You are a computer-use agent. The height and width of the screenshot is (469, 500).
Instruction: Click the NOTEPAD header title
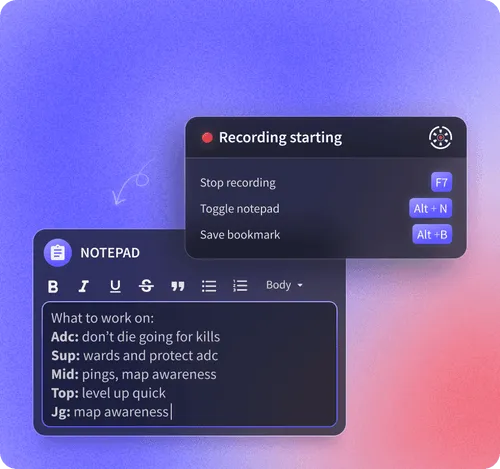pyautogui.click(x=110, y=253)
